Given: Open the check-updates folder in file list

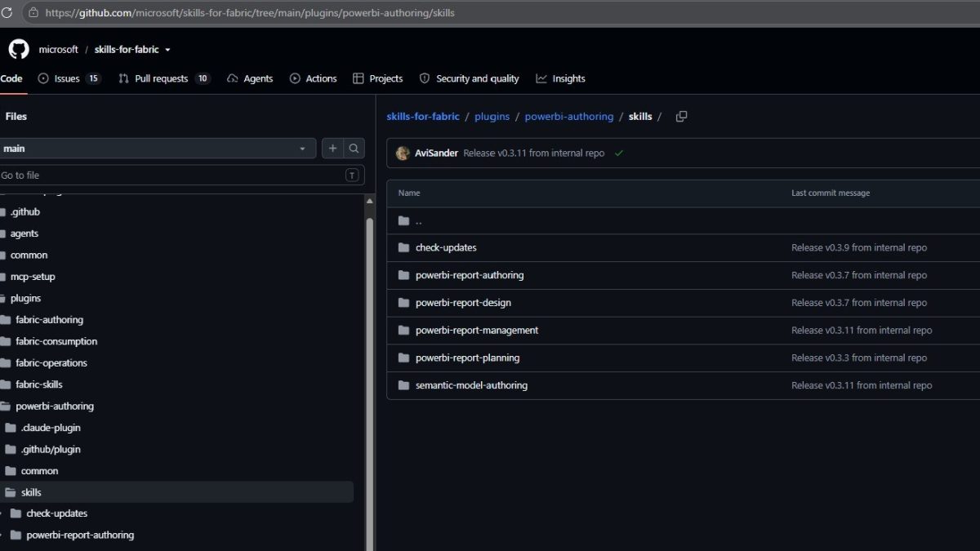Looking at the screenshot, I should coord(446,247).
